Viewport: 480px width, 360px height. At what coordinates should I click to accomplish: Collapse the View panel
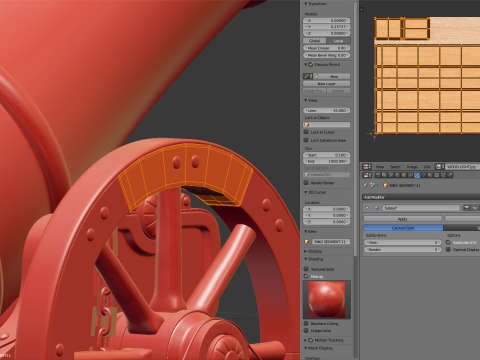tap(306, 100)
